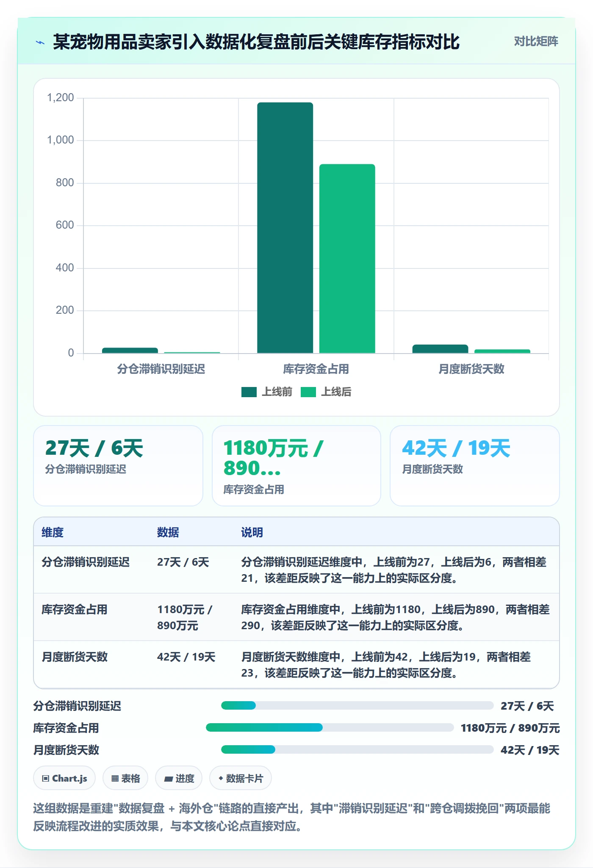The image size is (593, 868).
Task: Click the summary paragraph starting 这组数据是重建
Action: click(x=291, y=817)
